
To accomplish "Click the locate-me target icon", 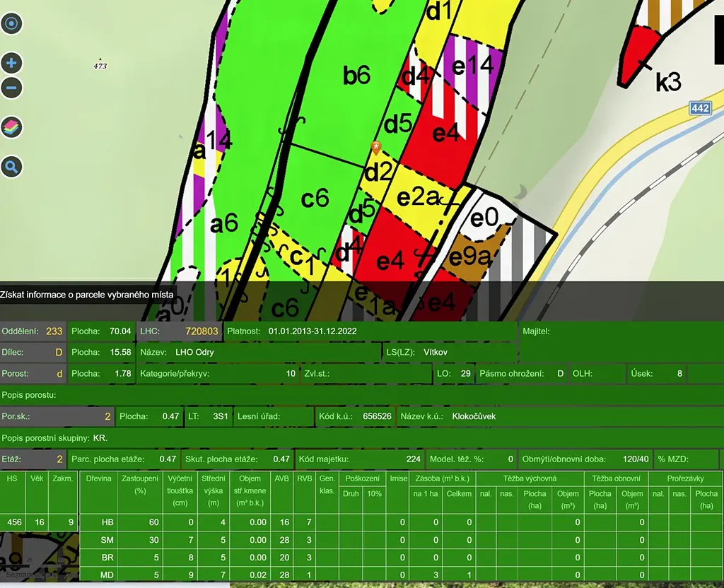I will [11, 24].
